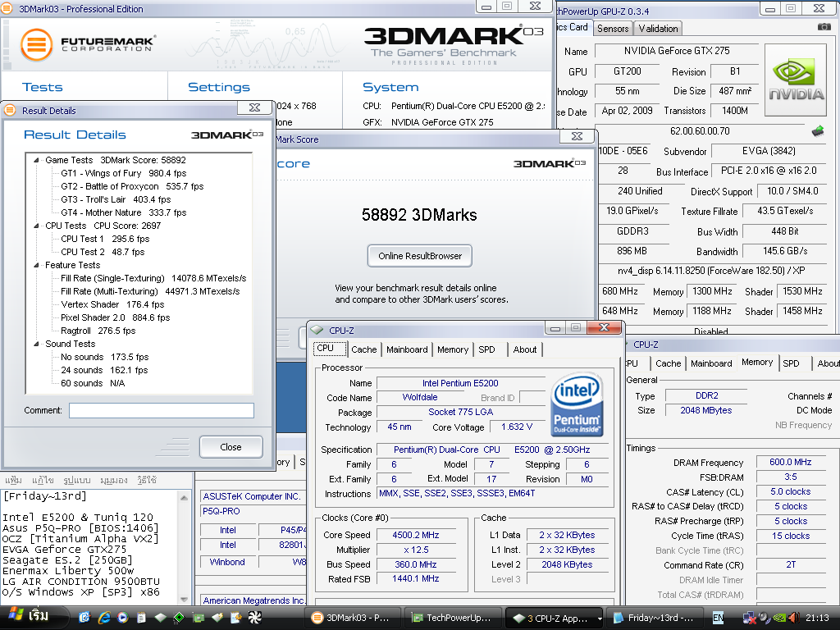Click the Online ResultBrowser button
This screenshot has width=840, height=630.
[x=420, y=256]
